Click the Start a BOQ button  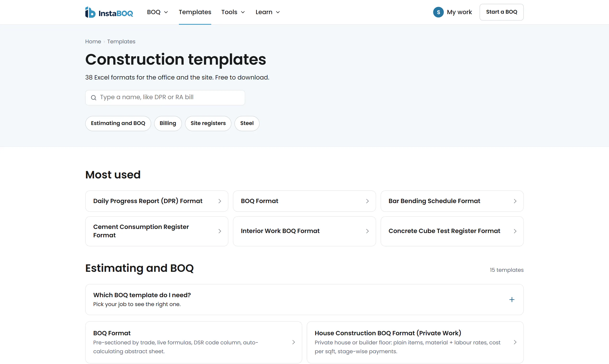click(x=501, y=12)
